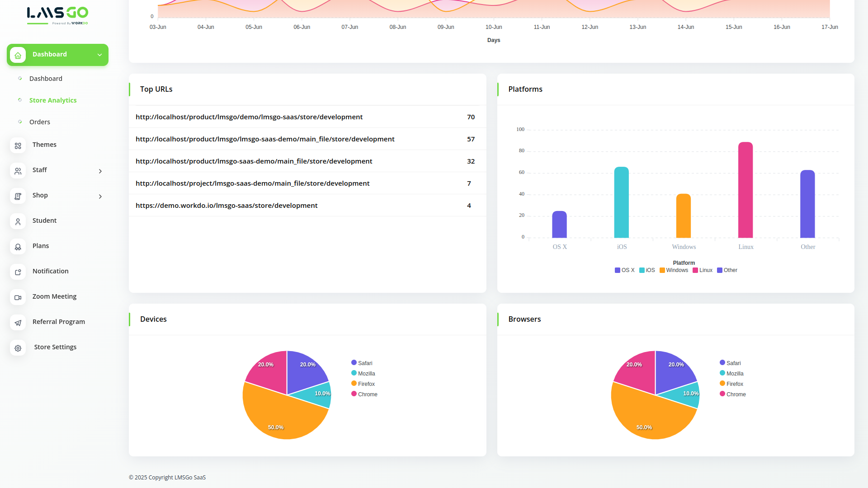This screenshot has width=868, height=488.
Task: Click the Staff users icon
Action: [18, 171]
